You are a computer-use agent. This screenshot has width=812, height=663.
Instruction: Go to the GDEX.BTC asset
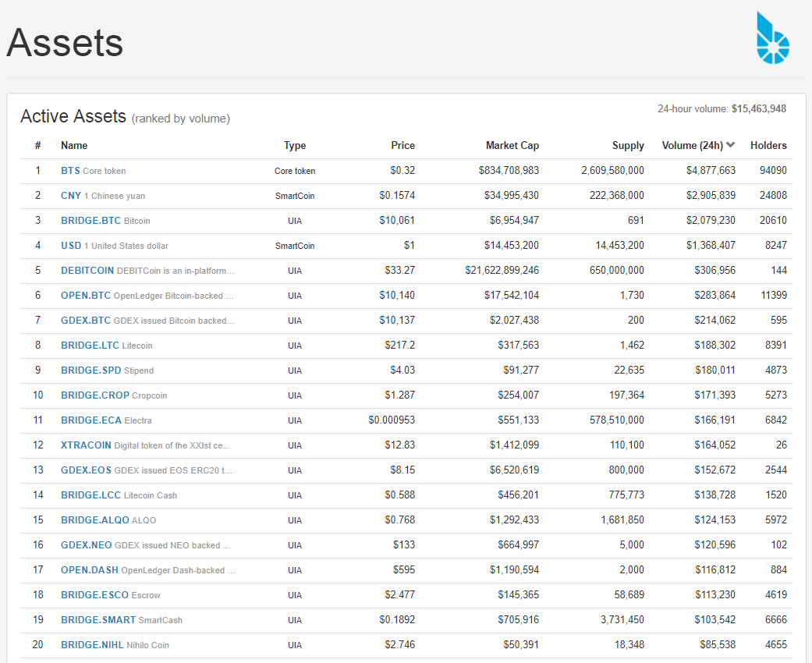tap(86, 320)
